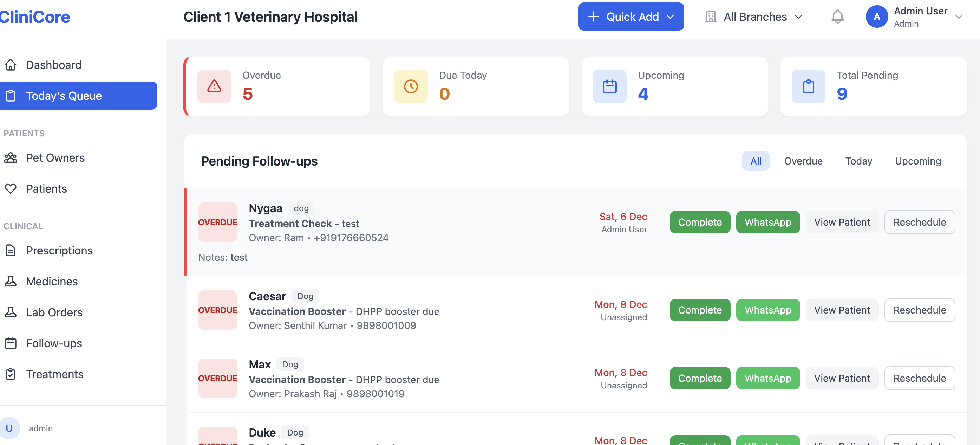Open the Prescriptions document icon
The width and height of the screenshot is (980, 445).
[11, 250]
